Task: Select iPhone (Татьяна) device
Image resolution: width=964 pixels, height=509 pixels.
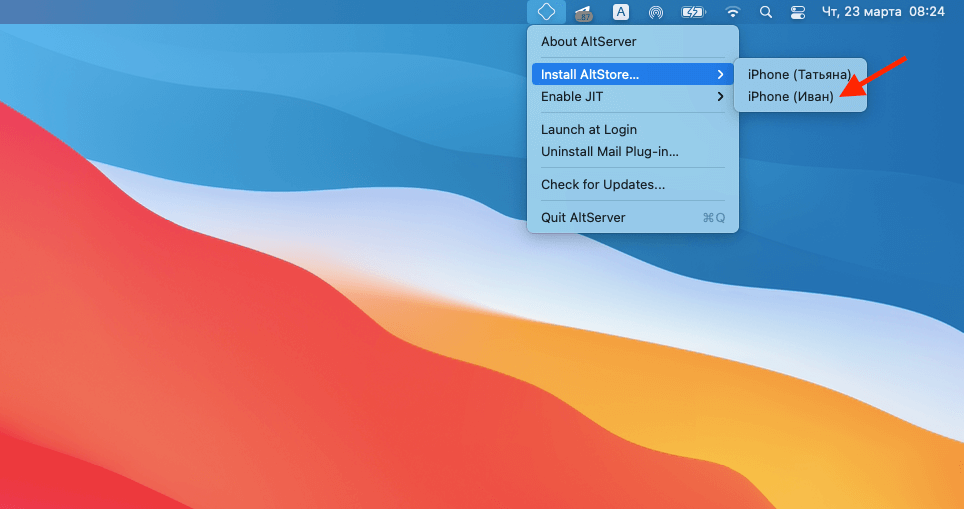Action: tap(799, 74)
